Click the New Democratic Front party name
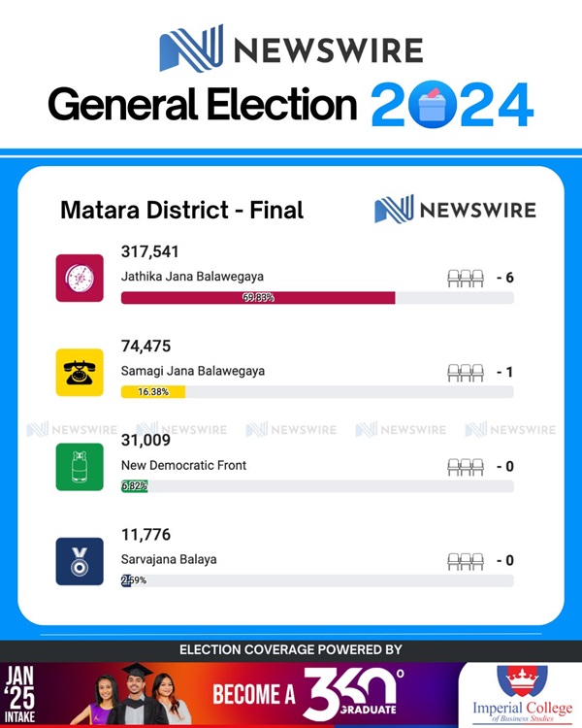582x728 pixels. [x=183, y=465]
